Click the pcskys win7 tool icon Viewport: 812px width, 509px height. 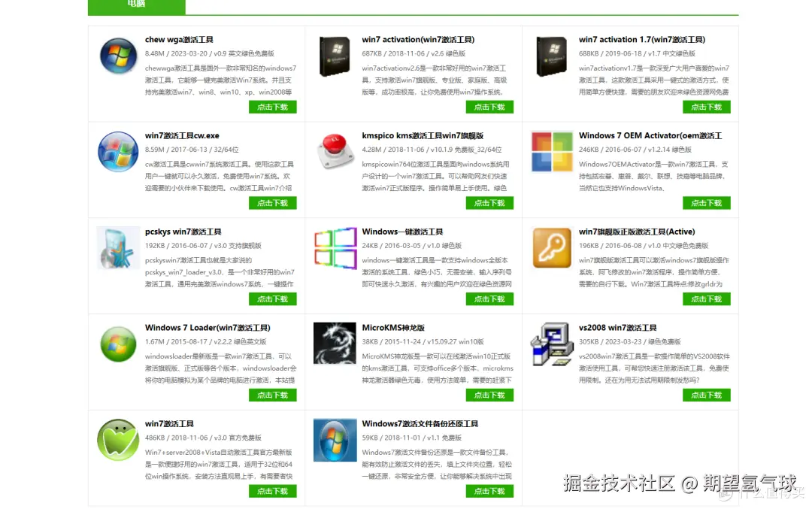coord(118,248)
